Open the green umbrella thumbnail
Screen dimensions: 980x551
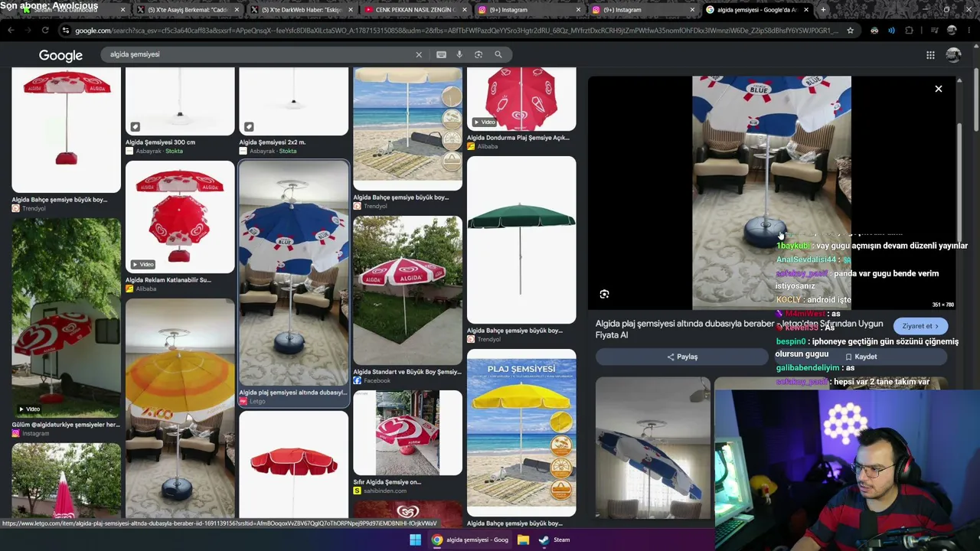coord(521,240)
